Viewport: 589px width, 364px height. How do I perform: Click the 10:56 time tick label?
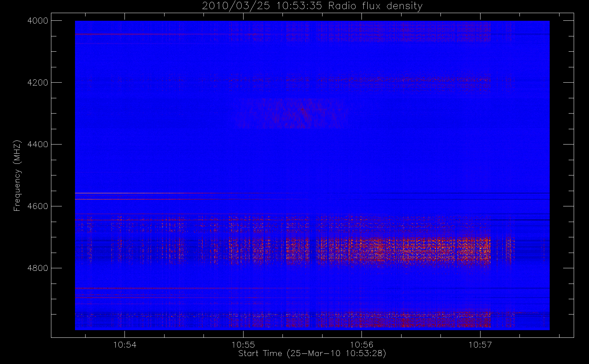(x=361, y=345)
